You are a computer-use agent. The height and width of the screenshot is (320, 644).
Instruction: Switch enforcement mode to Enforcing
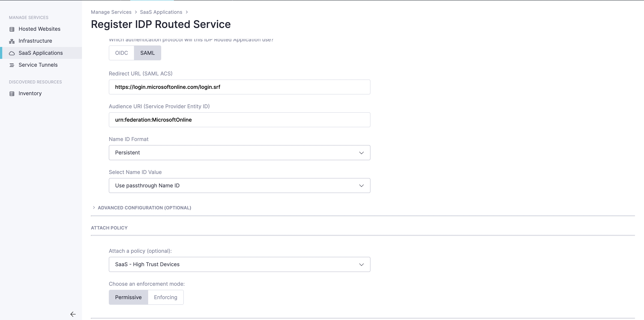[x=165, y=297]
